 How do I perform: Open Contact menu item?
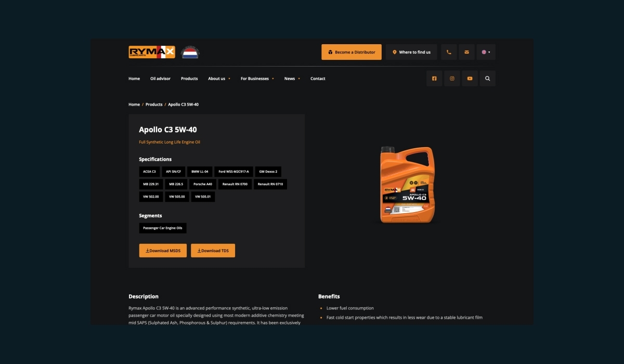click(318, 79)
